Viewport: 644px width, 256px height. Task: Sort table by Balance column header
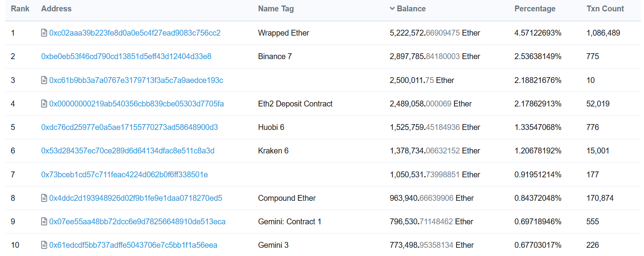click(411, 9)
